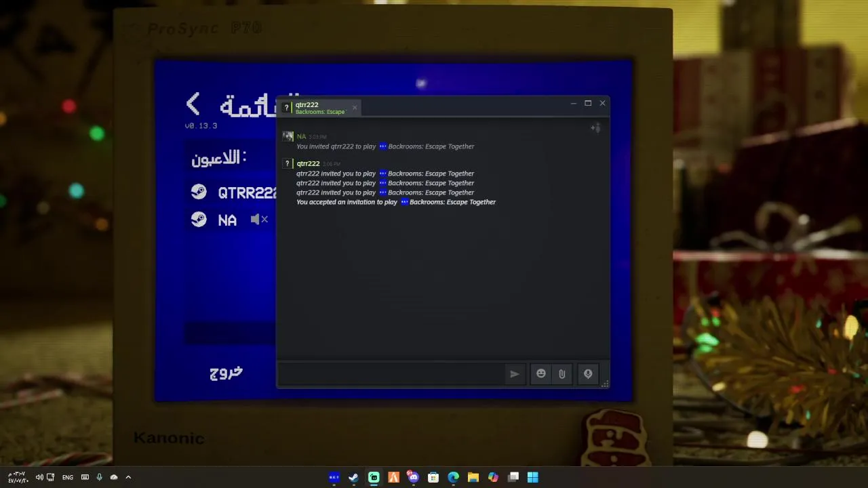Viewport: 868px width, 488px height.
Task: Expand the hidden system tray icons chevron
Action: (x=128, y=477)
